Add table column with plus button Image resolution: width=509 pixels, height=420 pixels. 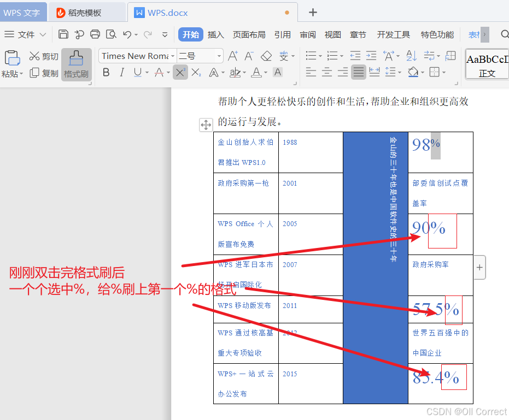point(479,268)
